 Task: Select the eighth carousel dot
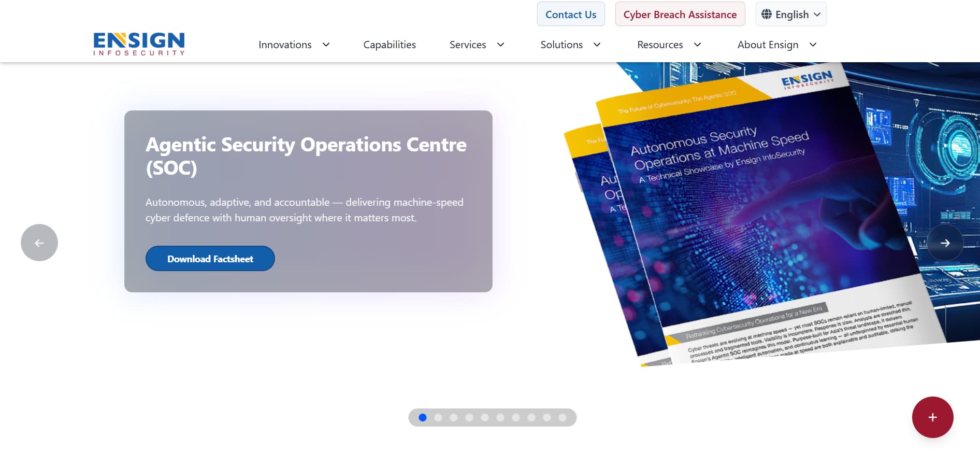[531, 417]
